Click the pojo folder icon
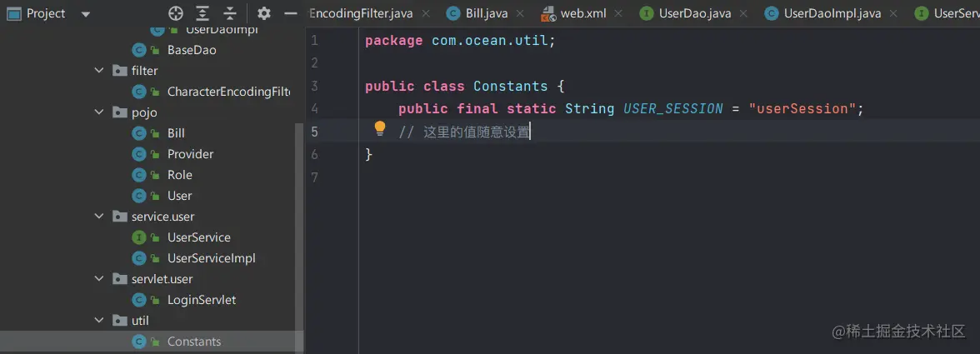Viewport: 980px width, 354px height. click(x=119, y=112)
